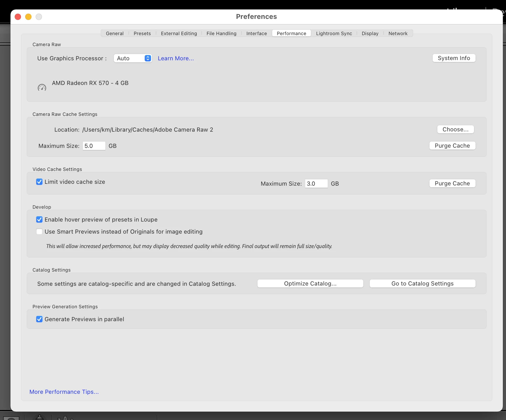Screen dimensions: 506x420
Task: Uncheck Limit video cache size
Action: pos(39,182)
